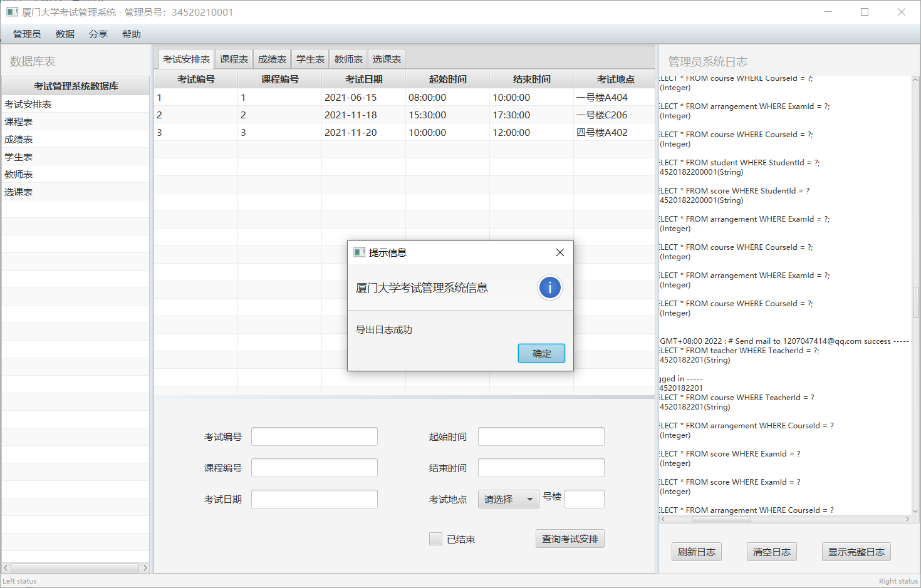The width and height of the screenshot is (921, 588).
Task: Sort by 考试日期 column header
Action: (x=364, y=79)
